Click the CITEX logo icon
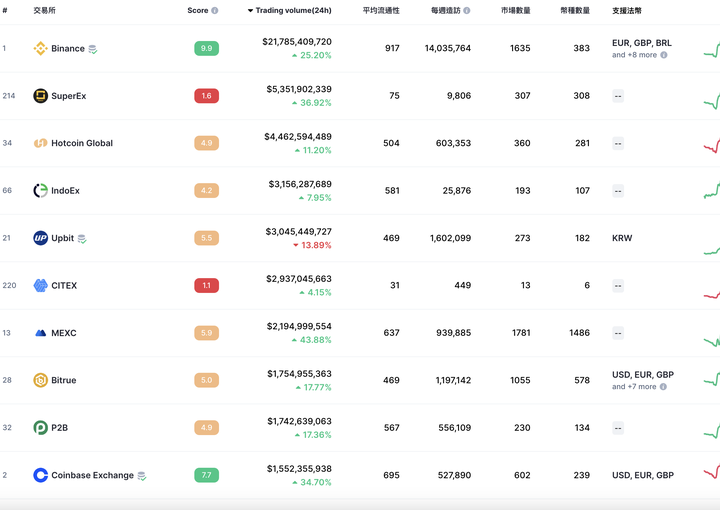The image size is (720, 510). pos(40,286)
